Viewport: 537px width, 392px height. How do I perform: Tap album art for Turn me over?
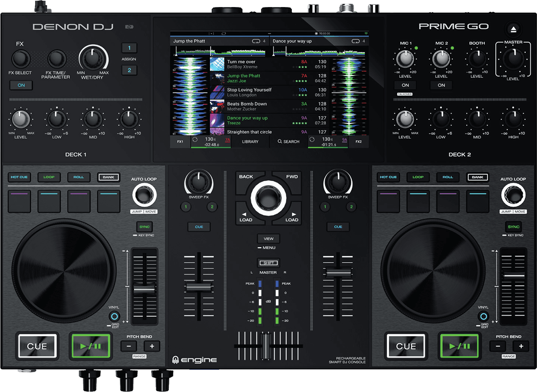pyautogui.click(x=217, y=64)
